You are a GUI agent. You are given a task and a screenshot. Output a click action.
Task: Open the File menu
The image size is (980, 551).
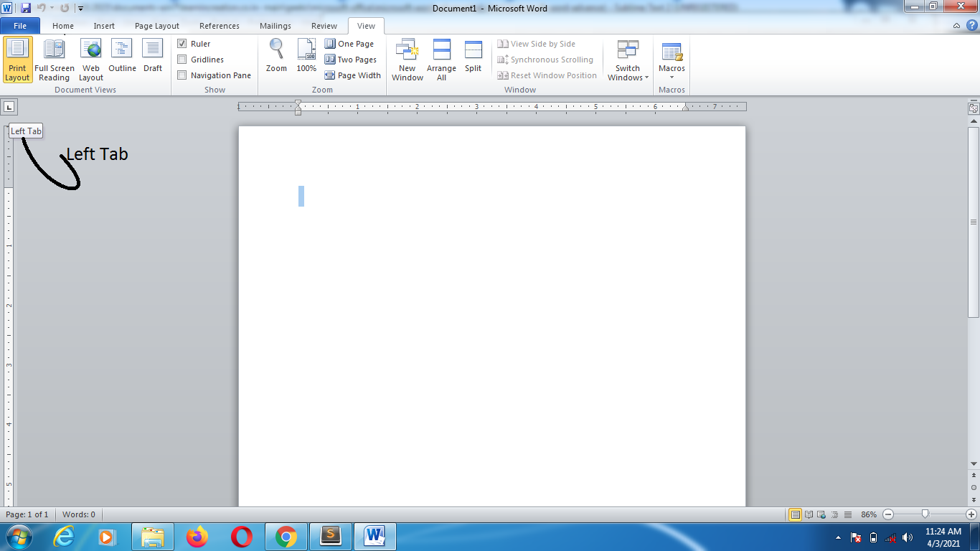20,25
